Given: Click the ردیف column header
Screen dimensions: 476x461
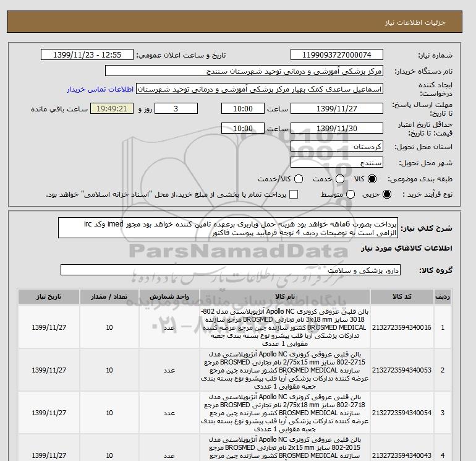Looking at the screenshot, I should tap(443, 296).
